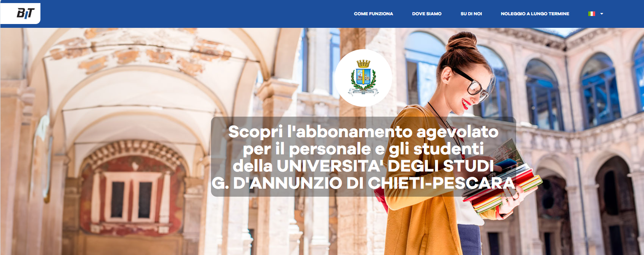
Task: Open NOLEGGIO A LUNGO TERMINE link
Action: 535,14
